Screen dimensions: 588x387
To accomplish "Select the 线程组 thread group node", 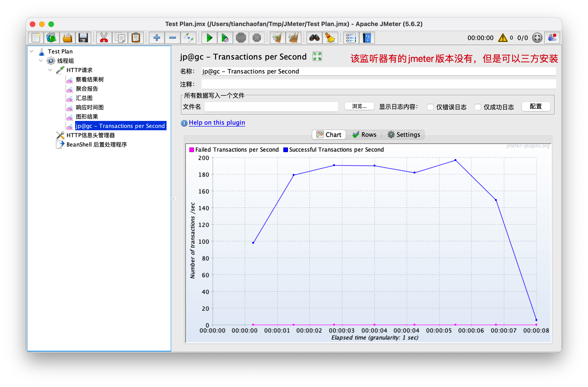I will 65,60.
